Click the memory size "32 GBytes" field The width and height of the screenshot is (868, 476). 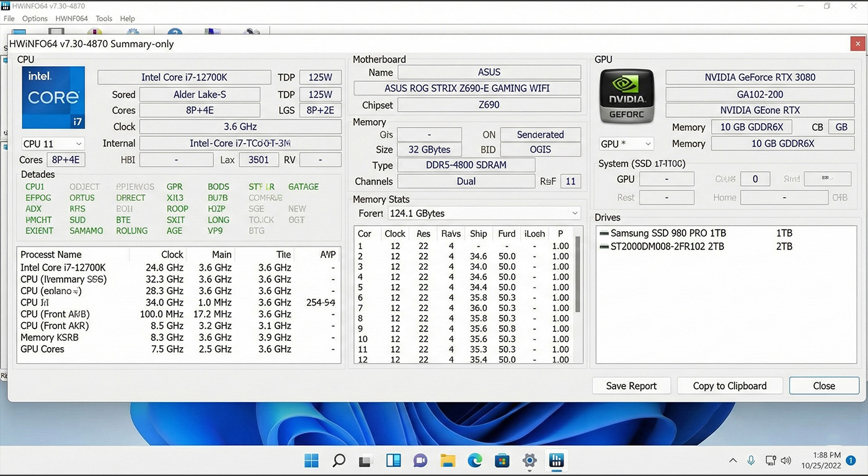(429, 149)
